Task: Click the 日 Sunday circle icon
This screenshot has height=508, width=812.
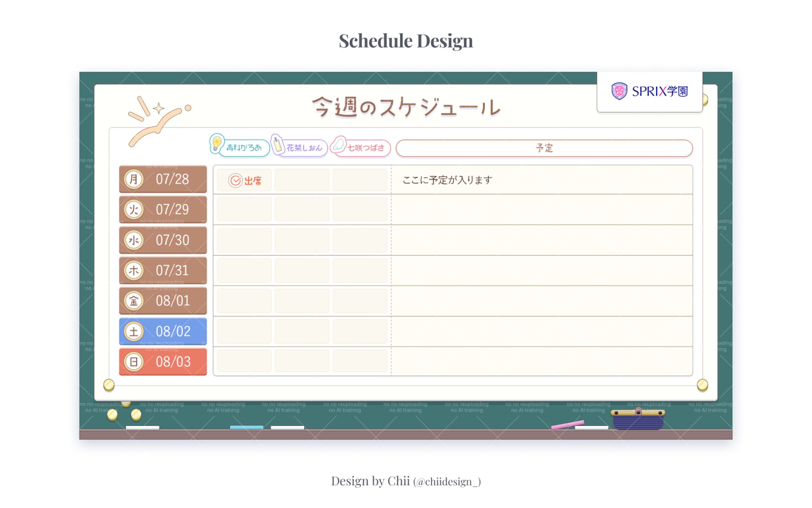Action: tap(134, 361)
